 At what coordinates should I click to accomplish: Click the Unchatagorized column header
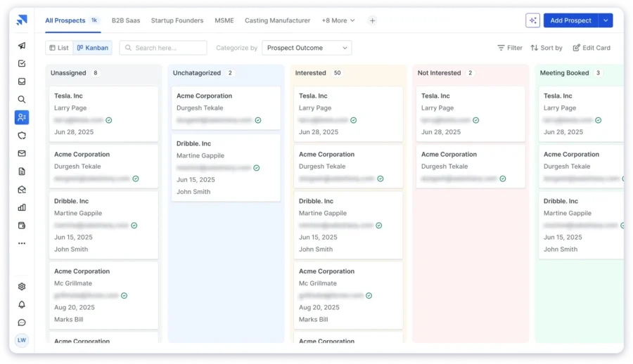click(197, 73)
